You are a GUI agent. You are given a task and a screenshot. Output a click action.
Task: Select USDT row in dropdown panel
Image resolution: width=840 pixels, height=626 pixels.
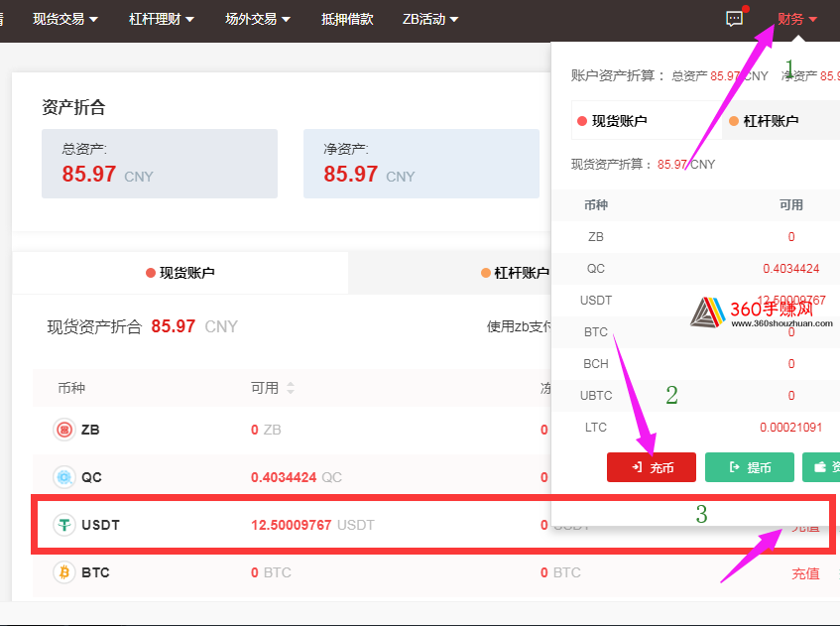pos(696,301)
